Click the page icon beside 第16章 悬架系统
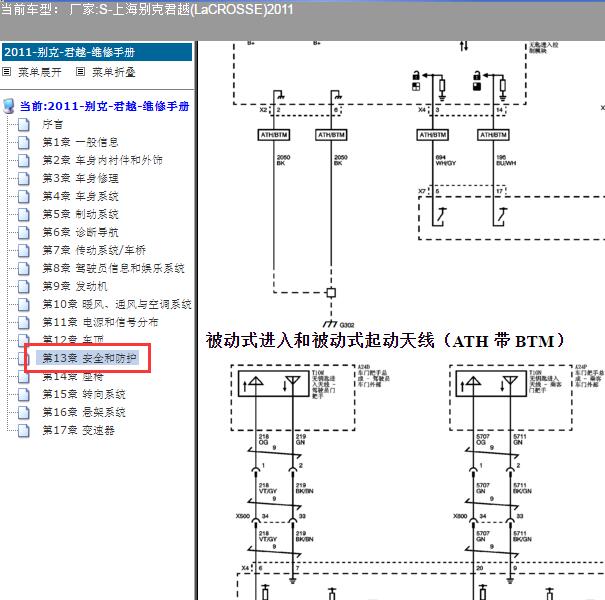Image resolution: width=605 pixels, height=600 pixels. (x=24, y=412)
